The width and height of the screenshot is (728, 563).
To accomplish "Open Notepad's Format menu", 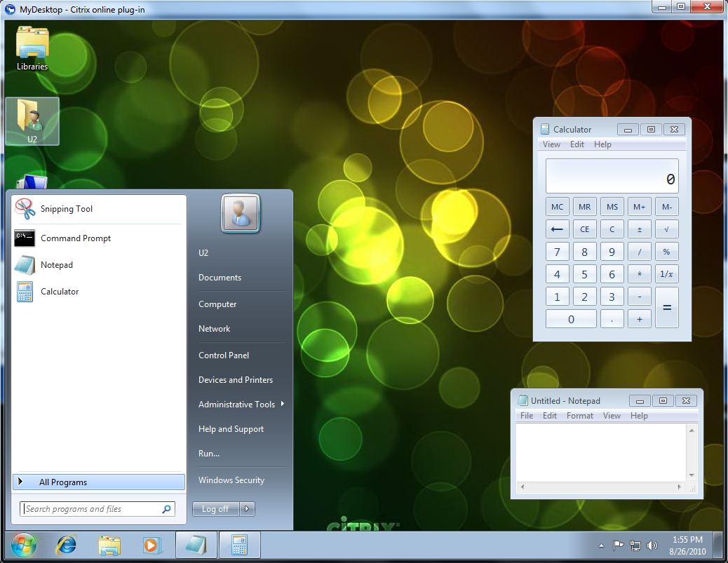I will point(579,416).
